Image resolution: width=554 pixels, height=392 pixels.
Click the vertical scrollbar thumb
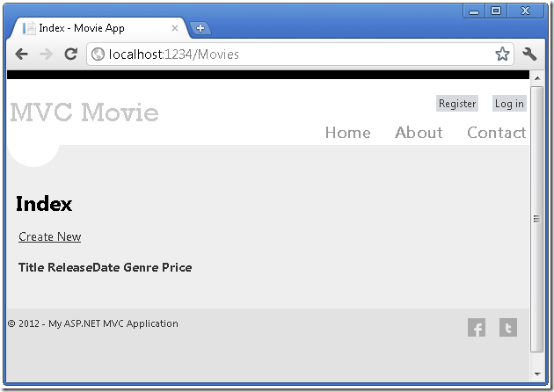point(536,218)
